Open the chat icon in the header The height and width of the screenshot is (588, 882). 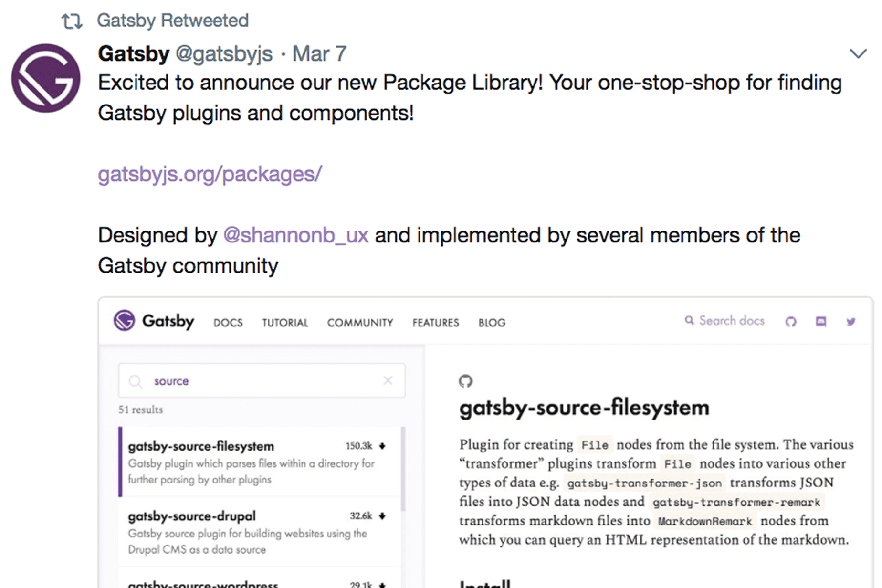click(x=821, y=322)
